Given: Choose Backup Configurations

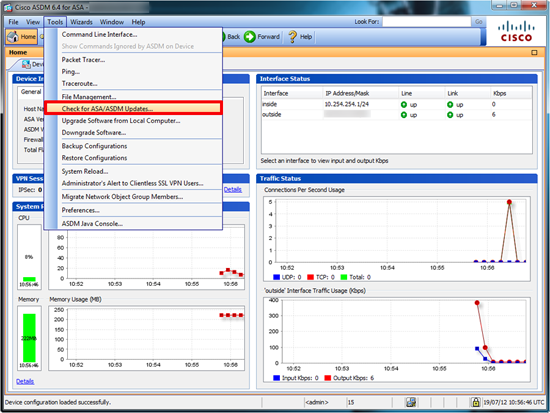Looking at the screenshot, I should click(94, 146).
